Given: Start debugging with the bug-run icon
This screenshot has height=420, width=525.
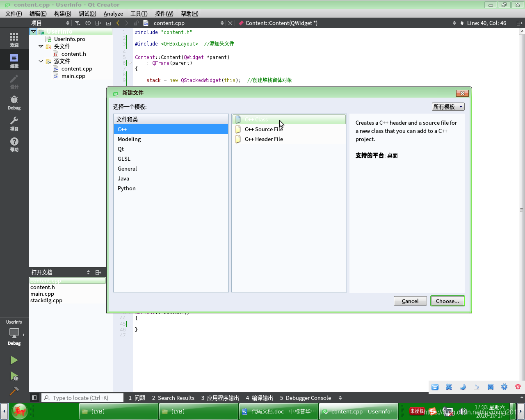Looking at the screenshot, I should pyautogui.click(x=14, y=376).
